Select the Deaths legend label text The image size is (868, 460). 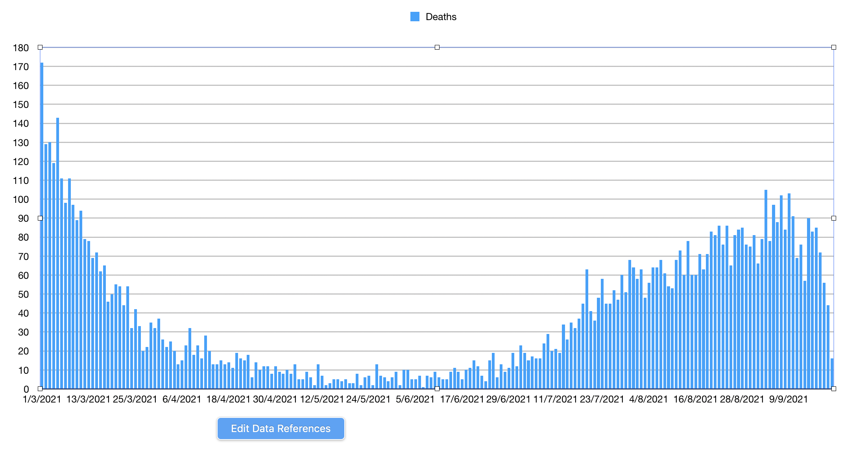[441, 17]
